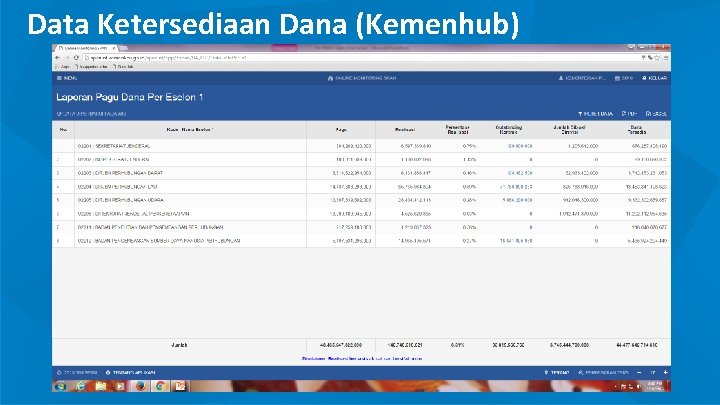Sort by the Realisasi column header
The height and width of the screenshot is (405, 720).
coord(405,130)
